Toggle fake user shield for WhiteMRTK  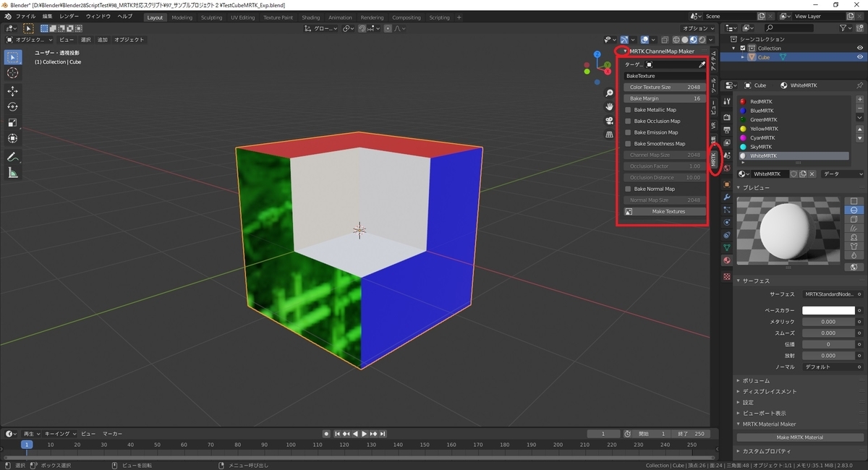pos(793,174)
